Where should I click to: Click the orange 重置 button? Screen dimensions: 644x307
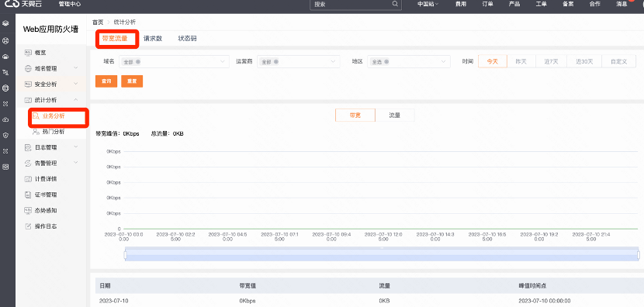click(132, 81)
